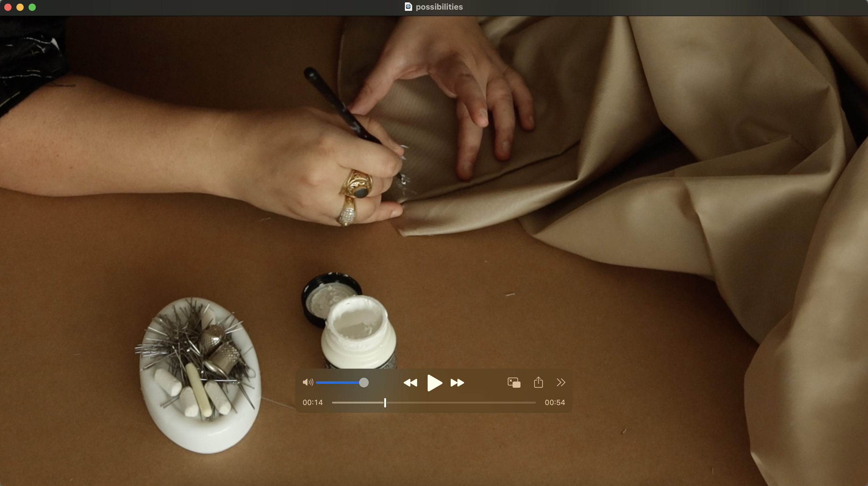
Task: Minimize the player window
Action: pyautogui.click(x=20, y=7)
